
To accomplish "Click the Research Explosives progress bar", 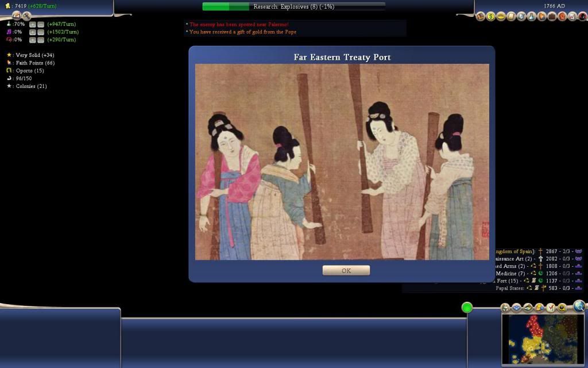I will (x=293, y=6).
